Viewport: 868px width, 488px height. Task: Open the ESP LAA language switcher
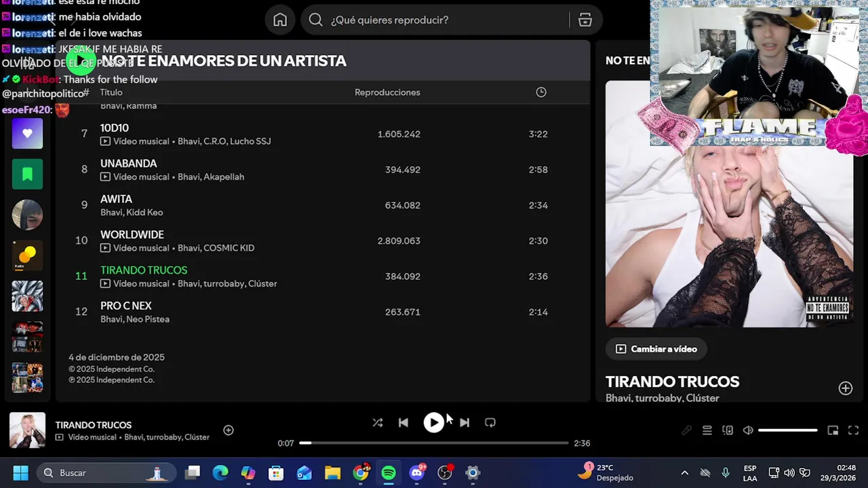pos(750,472)
